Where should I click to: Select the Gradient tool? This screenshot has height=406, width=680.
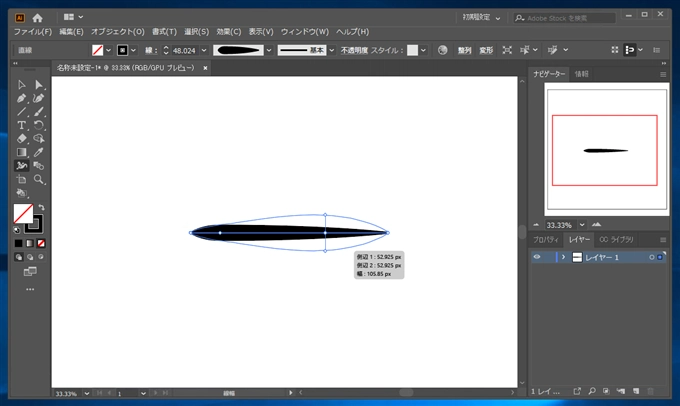[21, 152]
